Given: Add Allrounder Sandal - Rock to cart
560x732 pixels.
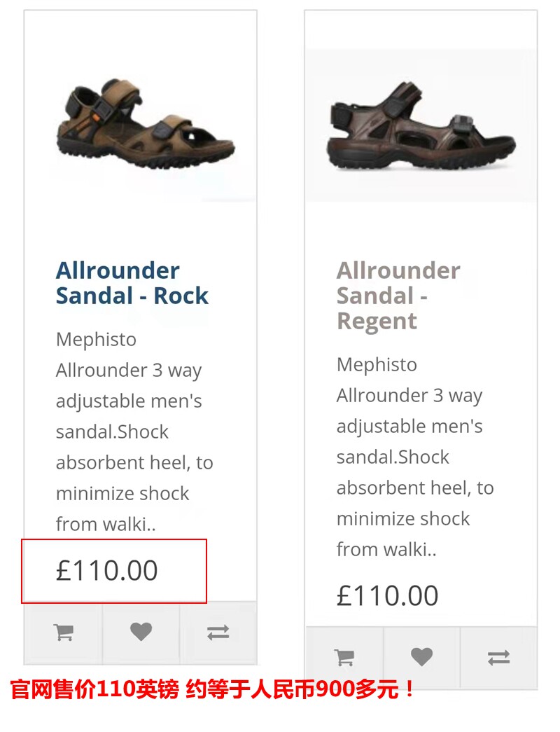Looking at the screenshot, I should [x=64, y=633].
